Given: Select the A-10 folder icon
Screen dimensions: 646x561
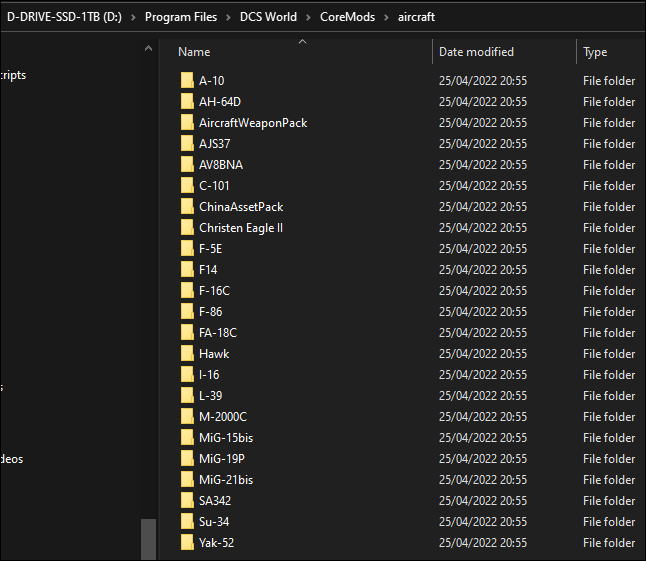Looking at the screenshot, I should coord(187,80).
